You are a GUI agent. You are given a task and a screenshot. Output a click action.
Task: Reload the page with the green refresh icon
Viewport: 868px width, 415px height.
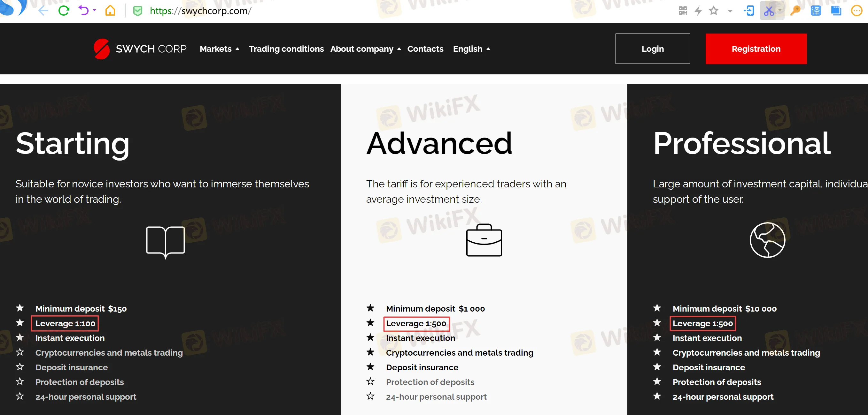coord(64,11)
